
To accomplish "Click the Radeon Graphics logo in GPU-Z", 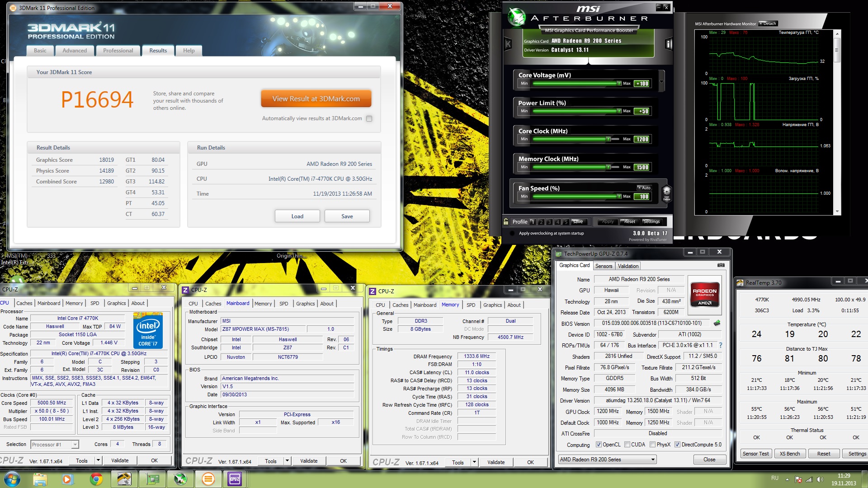I will click(704, 295).
